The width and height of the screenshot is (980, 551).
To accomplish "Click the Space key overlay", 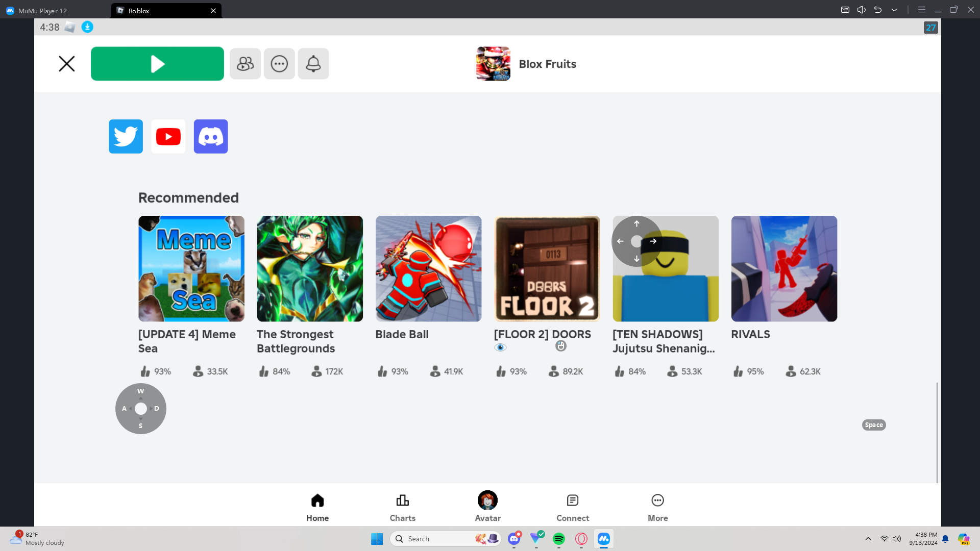I will tap(874, 425).
